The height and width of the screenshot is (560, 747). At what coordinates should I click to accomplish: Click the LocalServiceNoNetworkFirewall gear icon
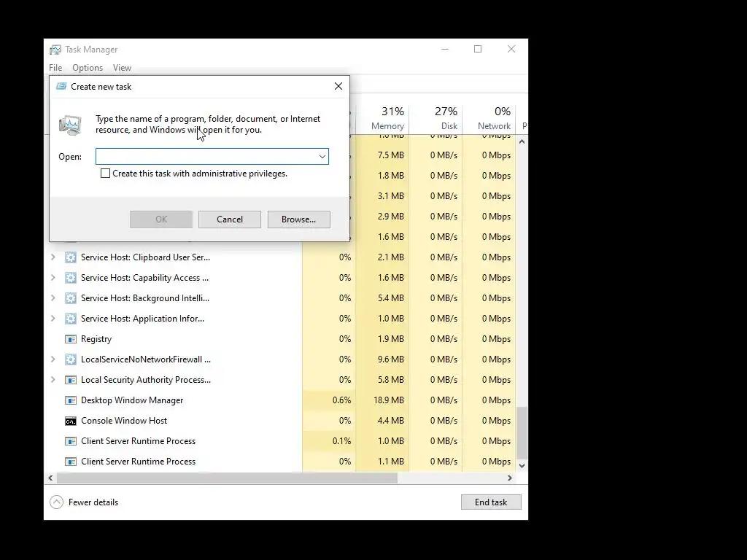coord(71,359)
